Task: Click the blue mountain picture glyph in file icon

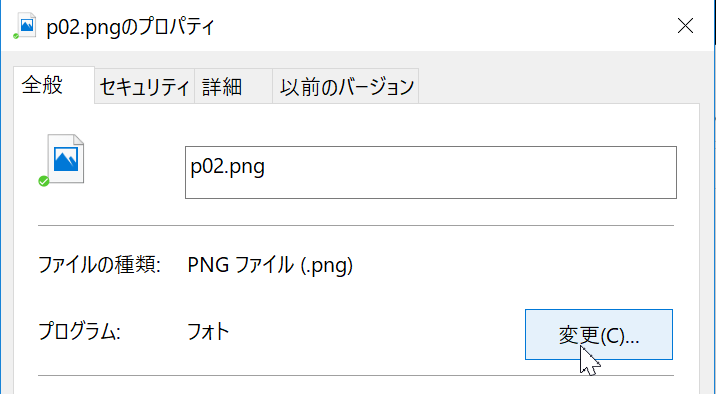Action: [x=66, y=159]
